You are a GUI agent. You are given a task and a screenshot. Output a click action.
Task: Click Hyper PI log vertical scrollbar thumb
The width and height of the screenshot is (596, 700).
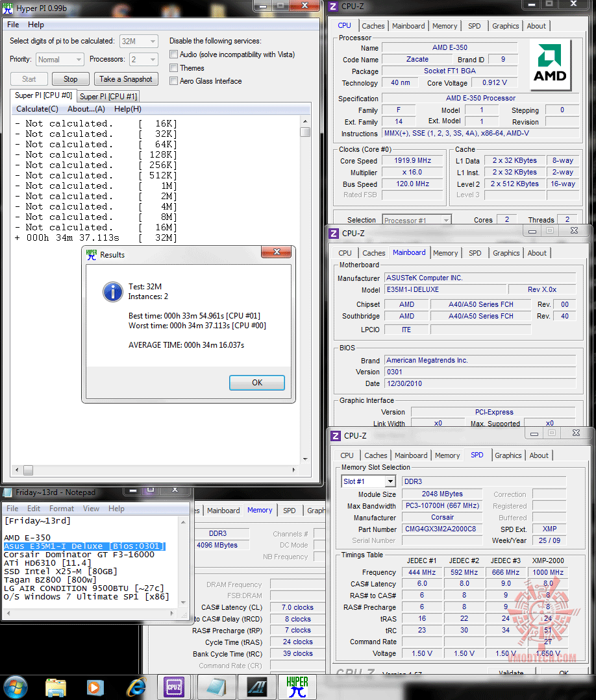[305, 132]
